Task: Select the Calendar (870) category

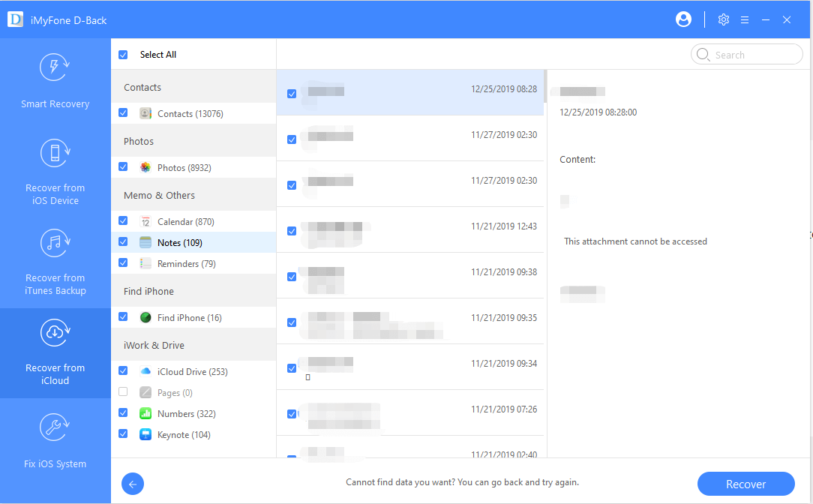Action: tap(185, 222)
